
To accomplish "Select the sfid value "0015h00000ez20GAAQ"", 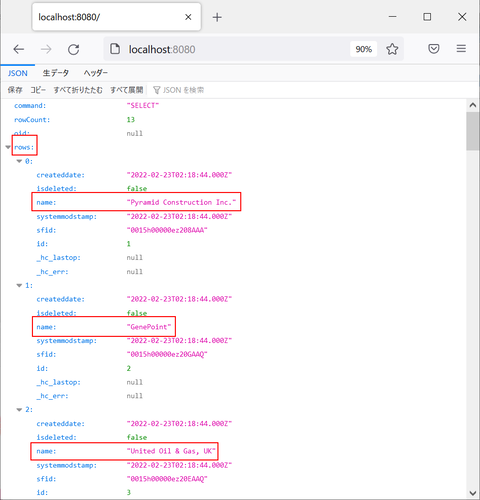I will pyautogui.click(x=167, y=354).
